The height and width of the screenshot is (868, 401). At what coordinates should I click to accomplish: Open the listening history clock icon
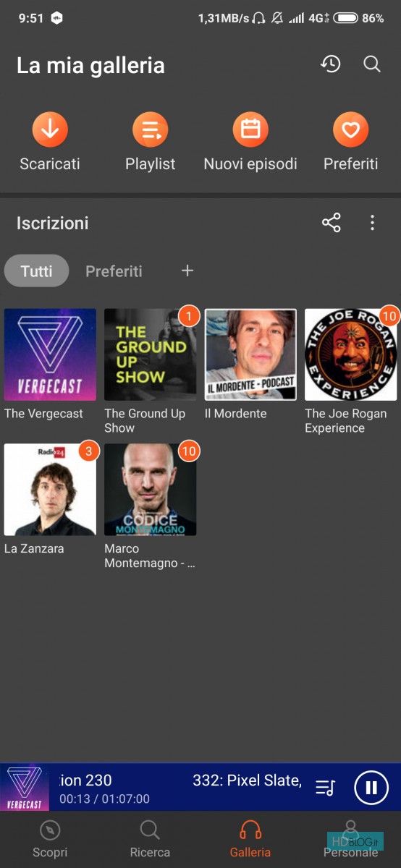pos(331,64)
